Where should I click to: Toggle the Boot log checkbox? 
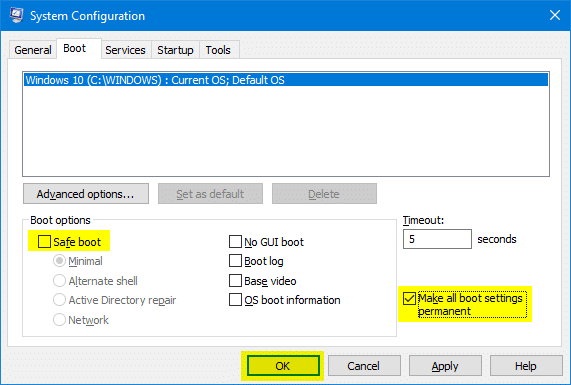tap(235, 261)
